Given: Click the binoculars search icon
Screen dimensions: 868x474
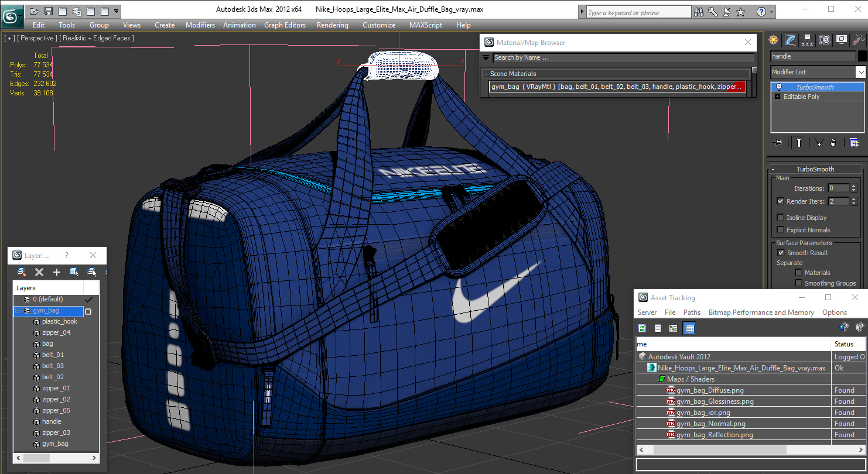Looking at the screenshot, I should pyautogui.click(x=698, y=12).
